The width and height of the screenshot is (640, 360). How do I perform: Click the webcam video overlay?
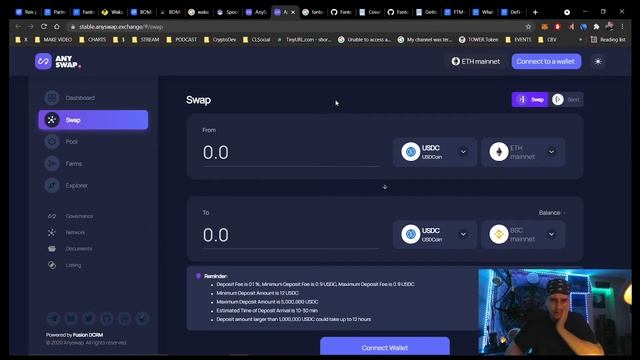click(555, 312)
